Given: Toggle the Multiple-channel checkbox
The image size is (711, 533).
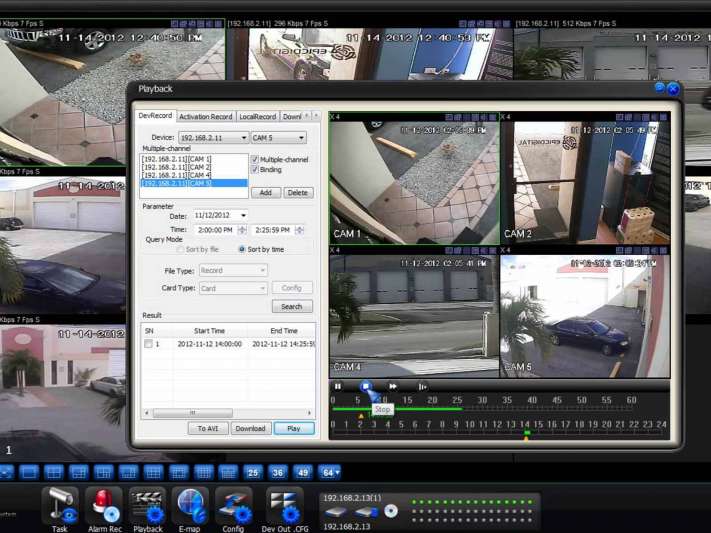Looking at the screenshot, I should (254, 159).
